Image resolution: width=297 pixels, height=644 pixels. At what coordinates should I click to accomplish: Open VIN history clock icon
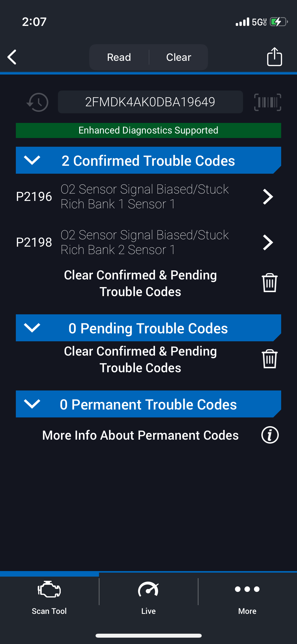(x=38, y=102)
